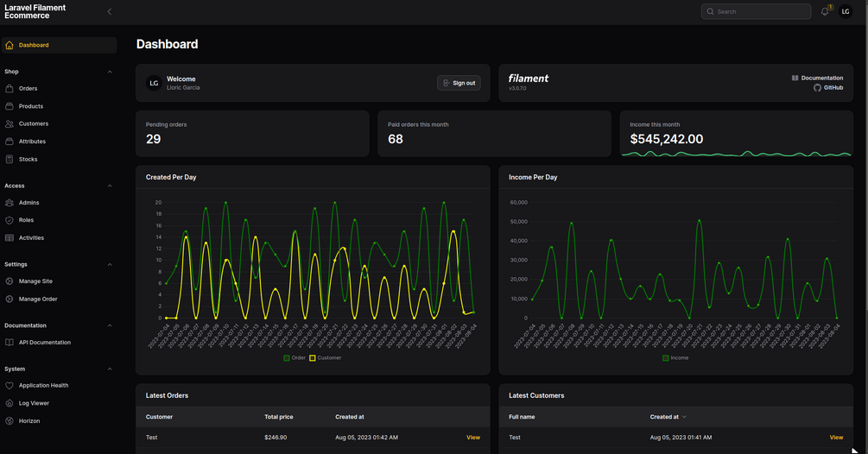The height and width of the screenshot is (454, 868).
Task: Open the Filament GitHub link
Action: tap(828, 88)
